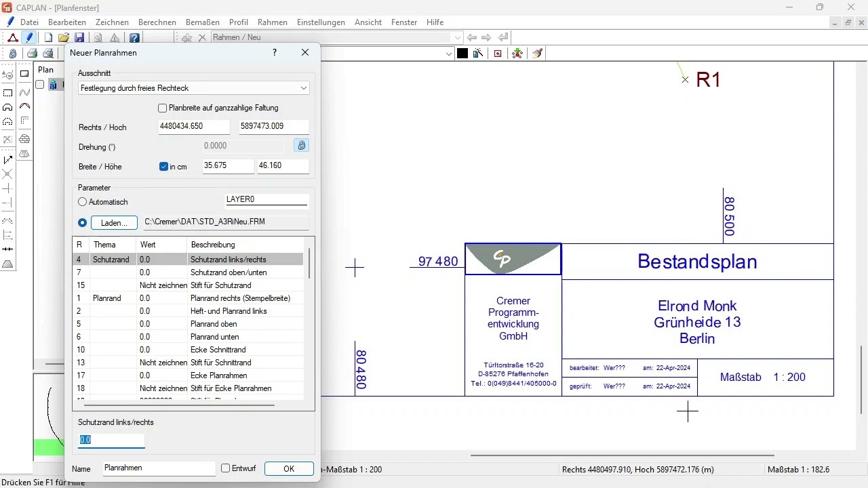Image resolution: width=868 pixels, height=488 pixels.
Task: Open the folder icon to load file
Action: click(x=64, y=38)
